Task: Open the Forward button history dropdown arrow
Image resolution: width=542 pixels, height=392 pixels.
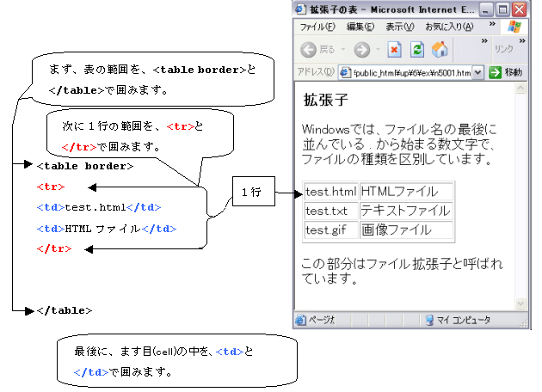Action: pos(376,50)
